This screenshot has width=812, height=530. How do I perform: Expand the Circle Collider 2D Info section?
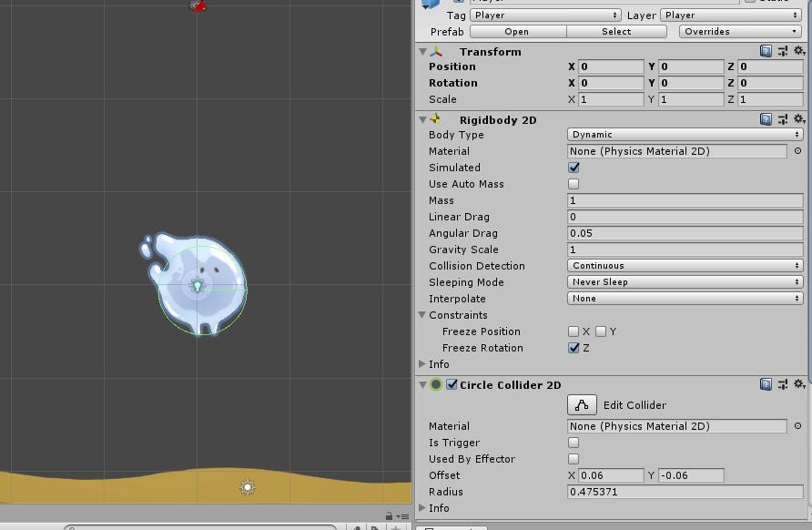tap(422, 508)
